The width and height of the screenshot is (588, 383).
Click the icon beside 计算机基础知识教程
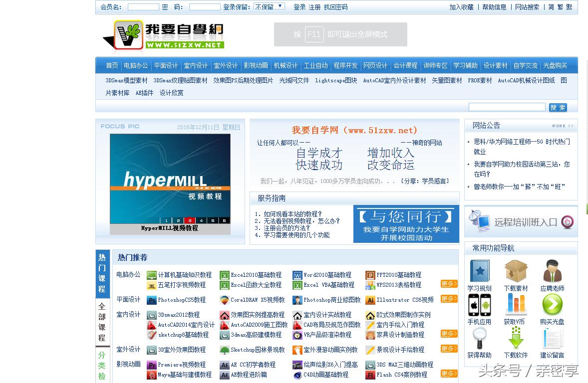152,275
